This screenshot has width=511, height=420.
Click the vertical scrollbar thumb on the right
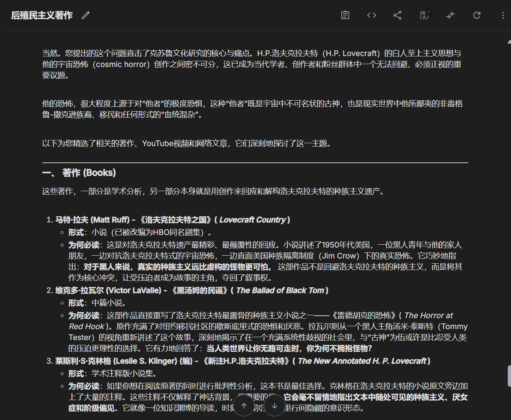pos(509,376)
